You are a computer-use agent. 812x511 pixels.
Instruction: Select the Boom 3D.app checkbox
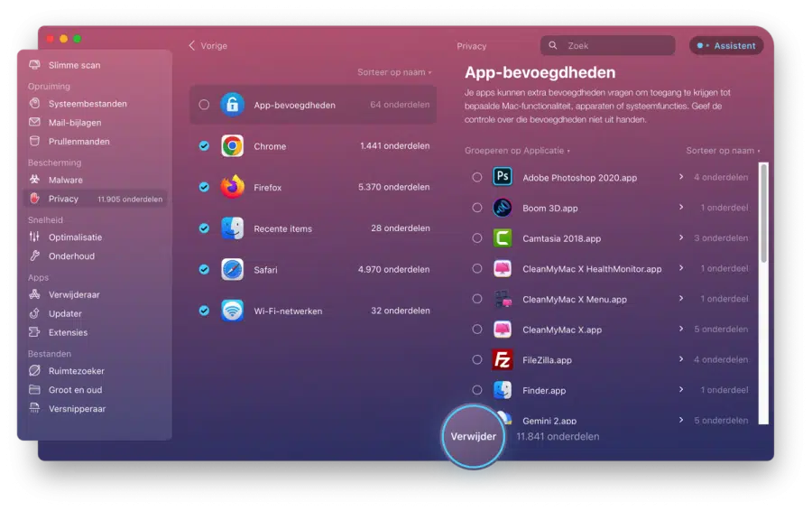click(477, 208)
